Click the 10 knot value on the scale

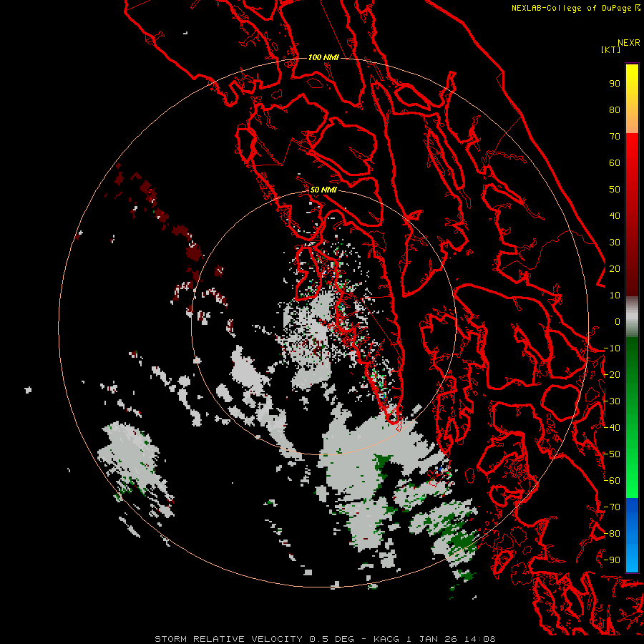[615, 296]
